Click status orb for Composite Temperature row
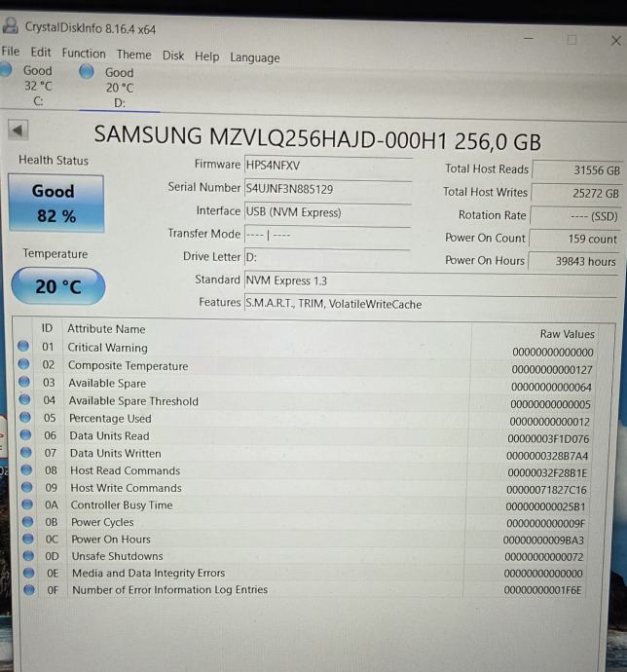 click(23, 364)
